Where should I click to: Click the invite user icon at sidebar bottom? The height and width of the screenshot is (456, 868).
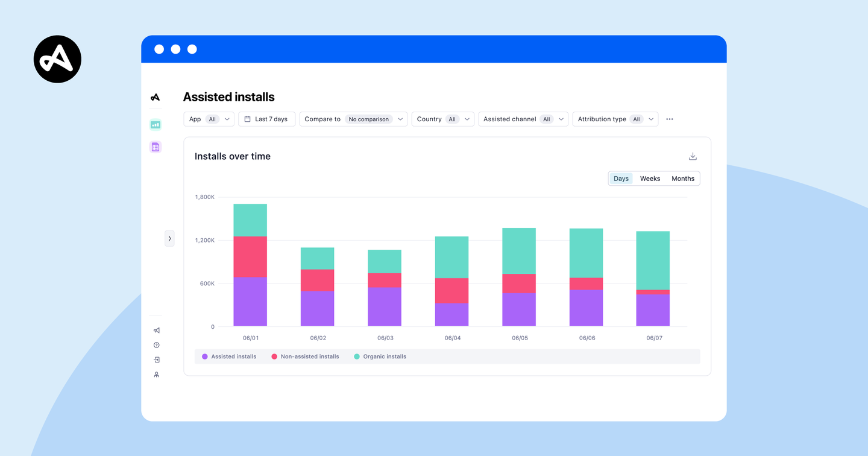tap(156, 374)
